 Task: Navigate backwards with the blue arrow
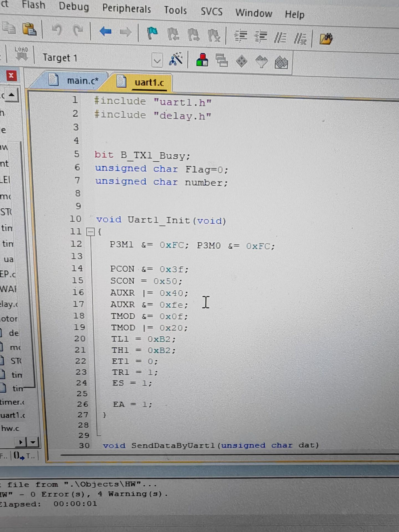pos(105,32)
